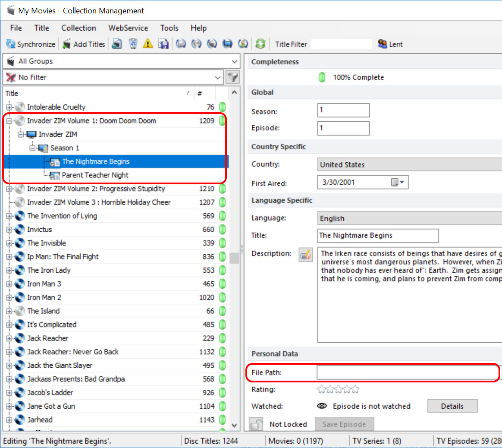Select Ip Man: The Final Fight
This screenshot has width=502, height=448.
[63, 257]
